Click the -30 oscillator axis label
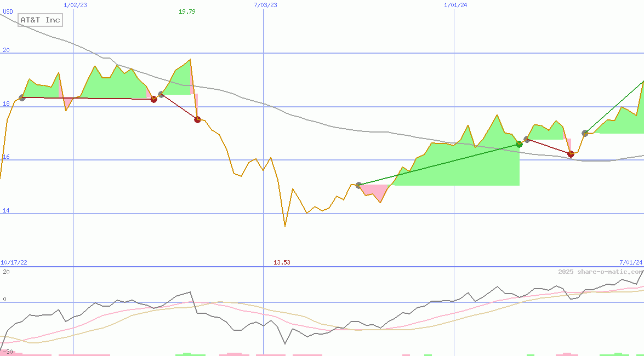 [x=8, y=352]
